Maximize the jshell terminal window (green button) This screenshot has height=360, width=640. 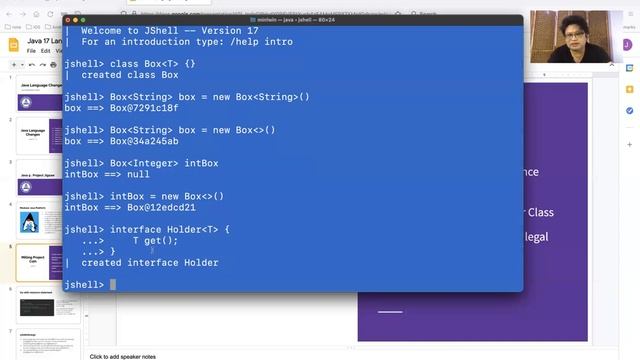[83, 20]
